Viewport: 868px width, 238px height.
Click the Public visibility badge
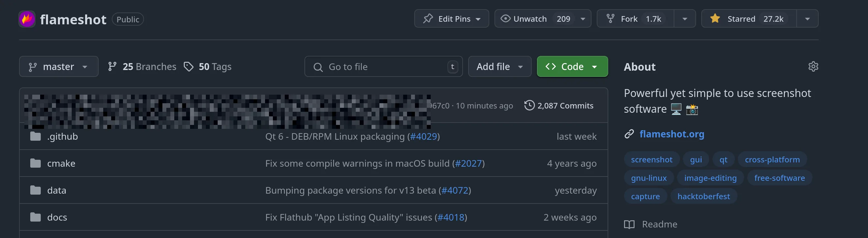pyautogui.click(x=128, y=19)
